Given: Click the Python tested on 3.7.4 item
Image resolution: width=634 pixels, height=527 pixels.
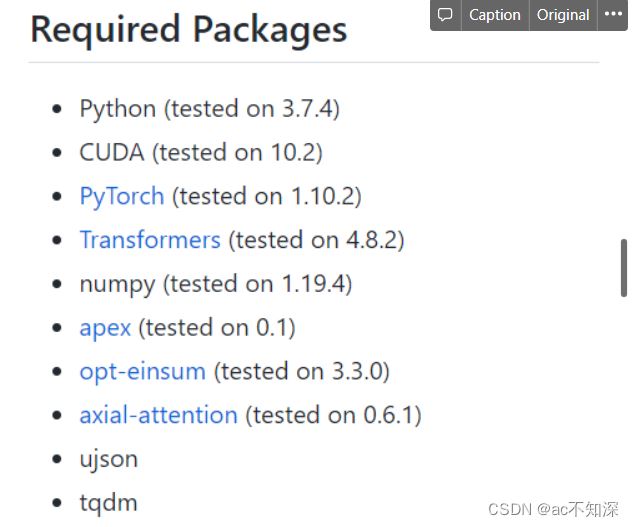Looking at the screenshot, I should [209, 109].
